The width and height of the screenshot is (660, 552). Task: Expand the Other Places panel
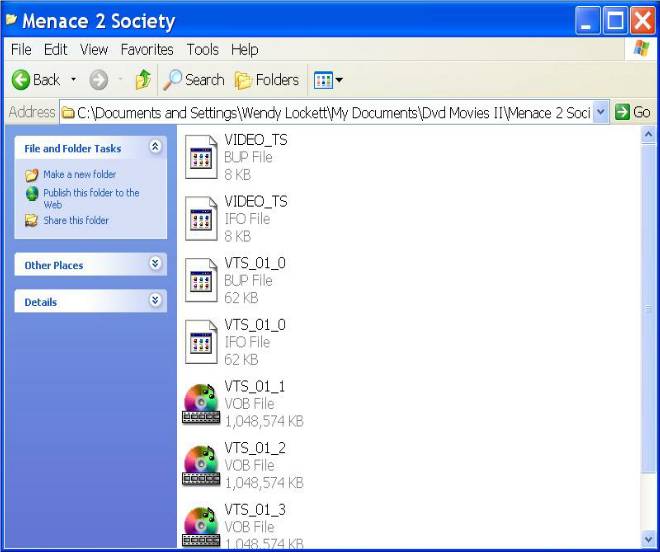click(155, 264)
